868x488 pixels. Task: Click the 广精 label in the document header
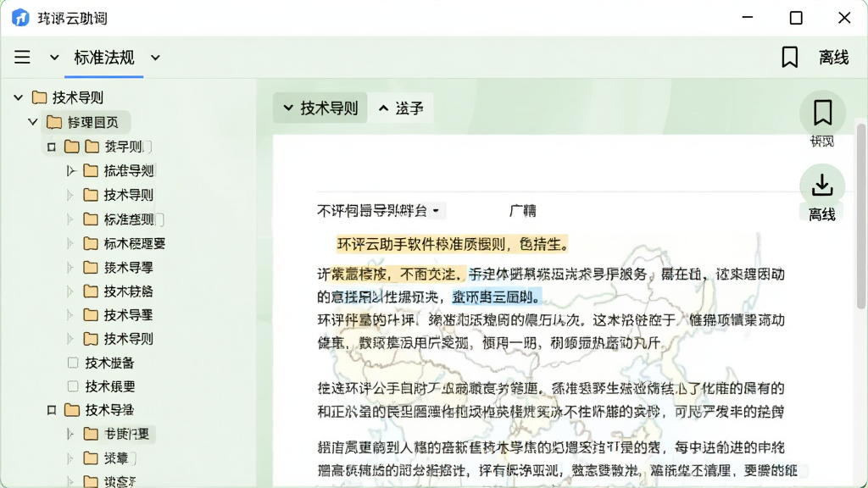pyautogui.click(x=522, y=211)
